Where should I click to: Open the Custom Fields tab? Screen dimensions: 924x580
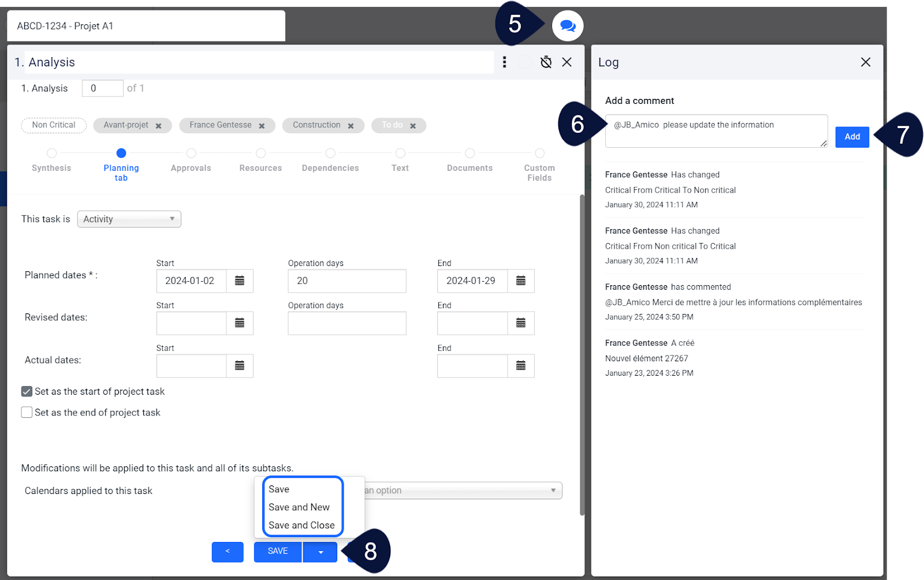(x=539, y=165)
